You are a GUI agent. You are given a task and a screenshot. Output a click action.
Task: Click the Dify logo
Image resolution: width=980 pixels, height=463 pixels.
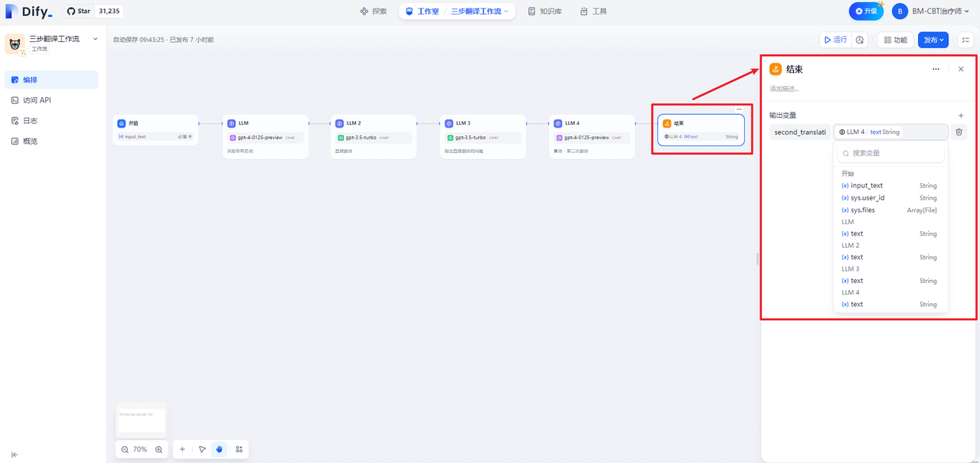click(x=29, y=11)
